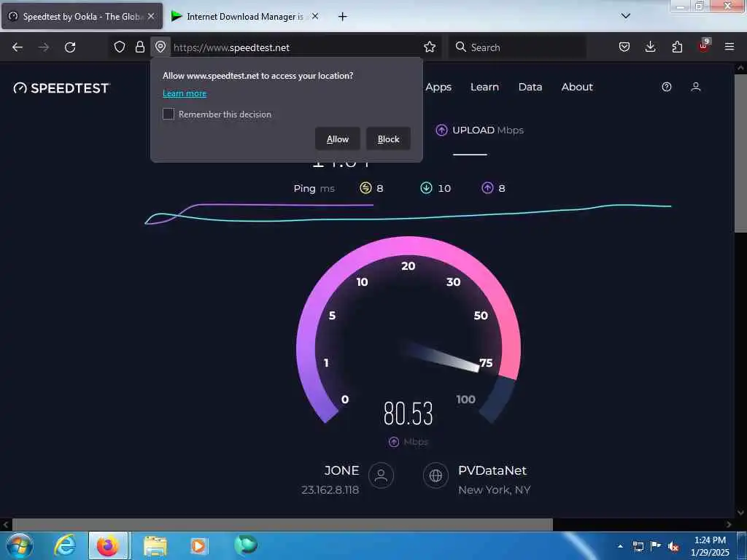747x560 pixels.
Task: Open the extensions puzzle icon
Action: click(677, 47)
